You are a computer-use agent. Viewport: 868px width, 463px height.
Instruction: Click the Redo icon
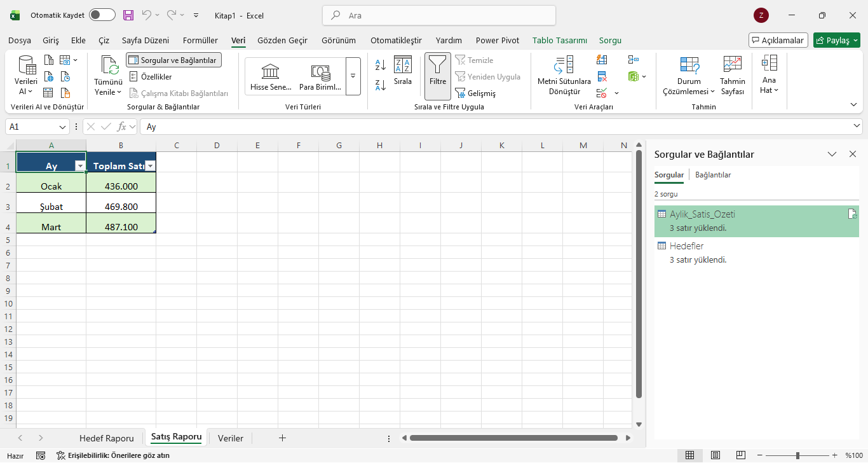(x=172, y=15)
